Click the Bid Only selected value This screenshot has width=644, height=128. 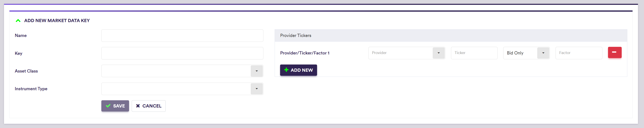click(x=515, y=53)
